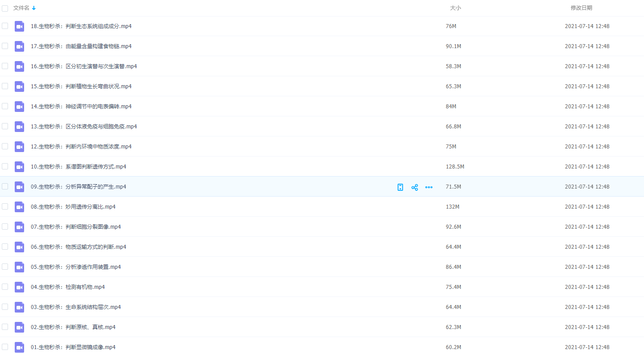Image resolution: width=644 pixels, height=354 pixels.
Task: Click the 文件名 column header
Action: click(x=21, y=8)
